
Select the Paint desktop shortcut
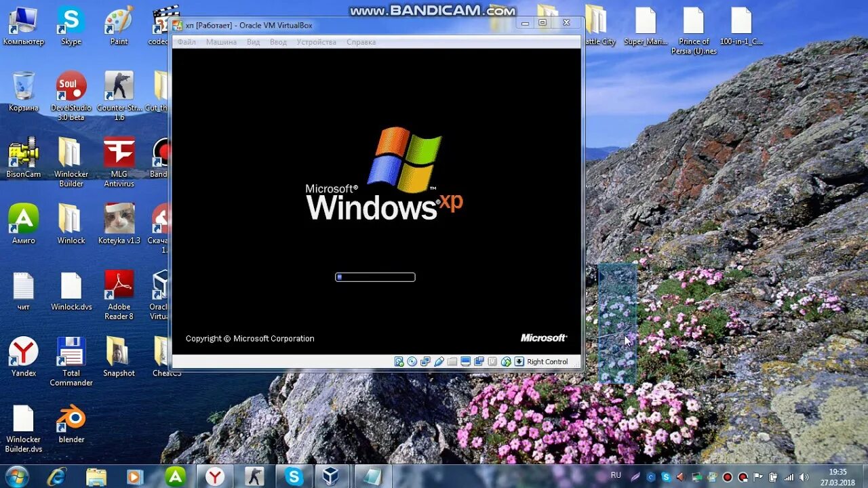tap(119, 27)
